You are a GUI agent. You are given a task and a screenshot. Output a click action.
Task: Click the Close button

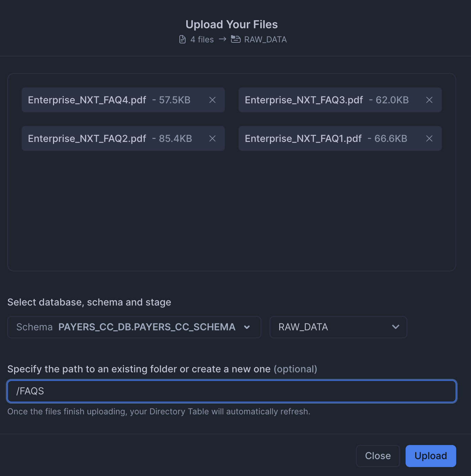pyautogui.click(x=378, y=456)
